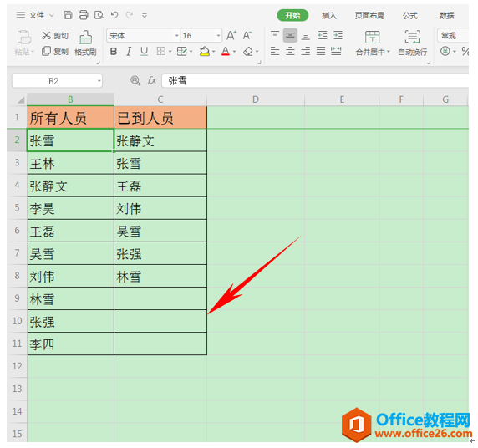
Task: Click the B2 name box
Action: click(57, 81)
